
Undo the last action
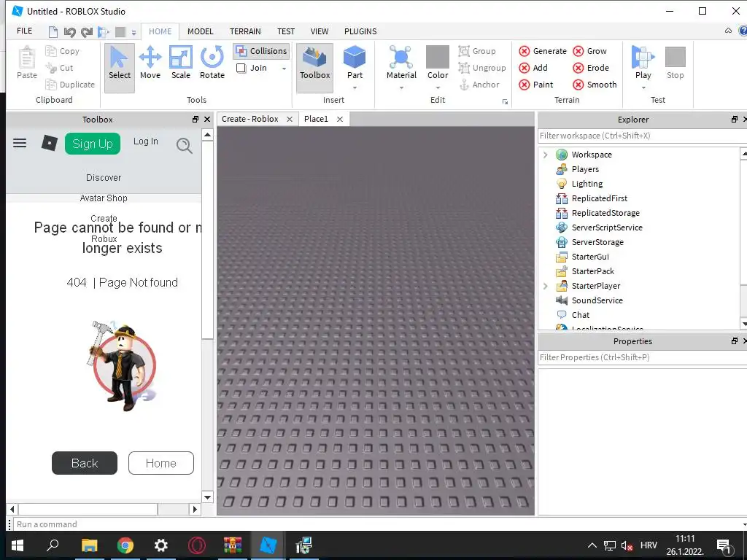[69, 32]
